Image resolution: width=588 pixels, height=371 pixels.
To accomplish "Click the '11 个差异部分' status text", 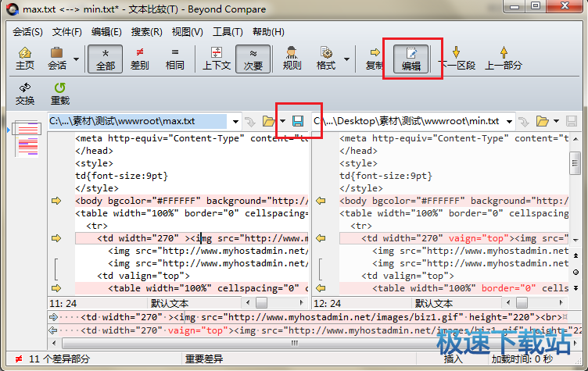I will [59, 359].
